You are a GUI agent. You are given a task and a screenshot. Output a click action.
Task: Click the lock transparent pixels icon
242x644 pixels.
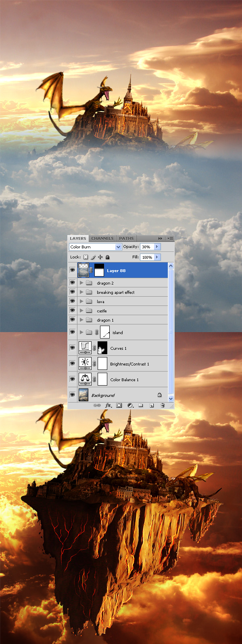point(86,257)
